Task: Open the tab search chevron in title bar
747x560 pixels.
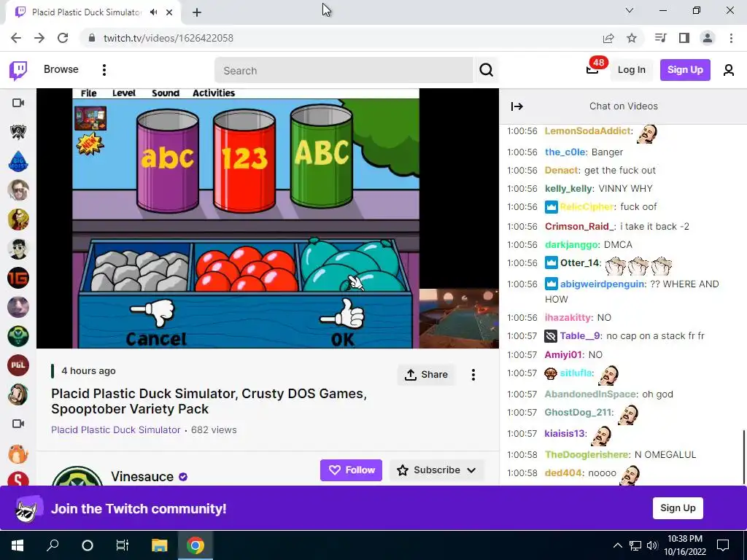Action: (630, 10)
